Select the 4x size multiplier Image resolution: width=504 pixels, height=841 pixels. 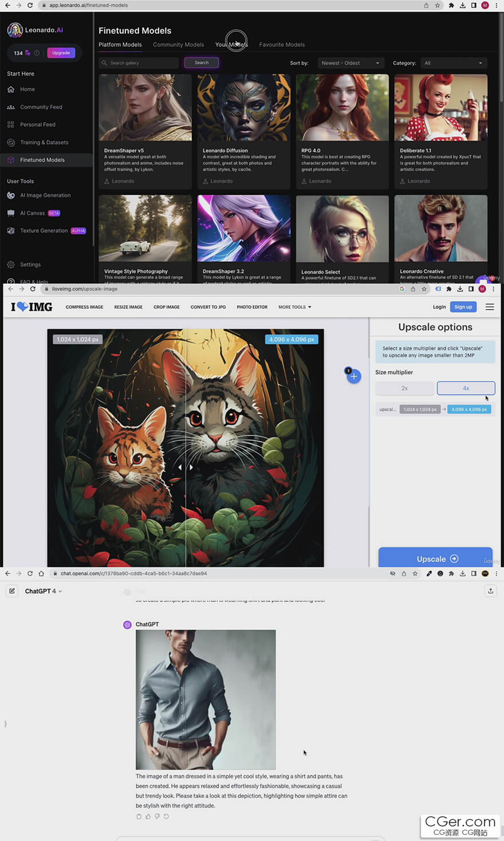(466, 388)
